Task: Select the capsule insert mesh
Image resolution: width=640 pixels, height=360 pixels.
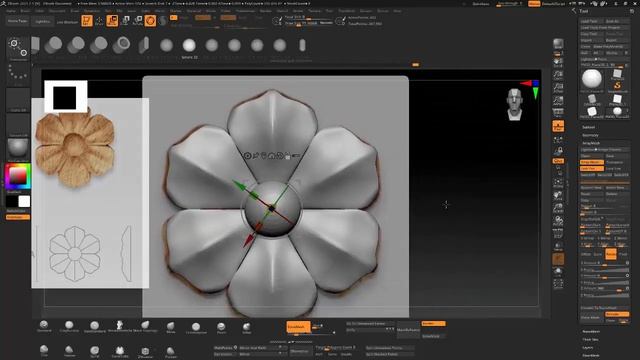Action: (302, 45)
